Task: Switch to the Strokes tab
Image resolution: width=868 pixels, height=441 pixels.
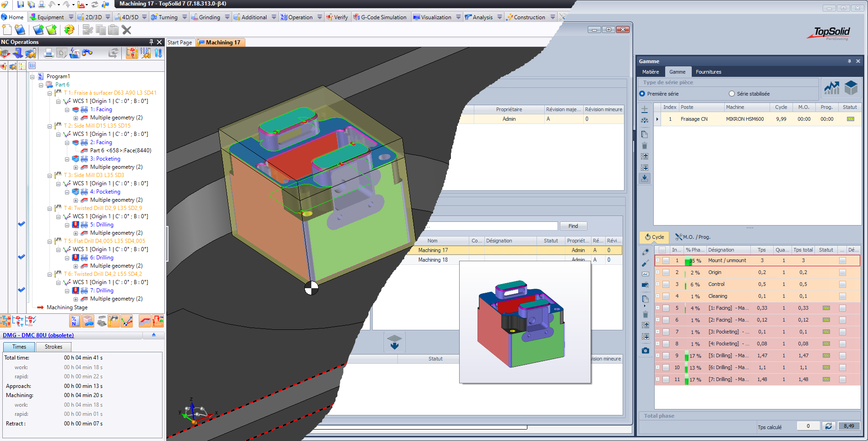Action: coord(54,347)
